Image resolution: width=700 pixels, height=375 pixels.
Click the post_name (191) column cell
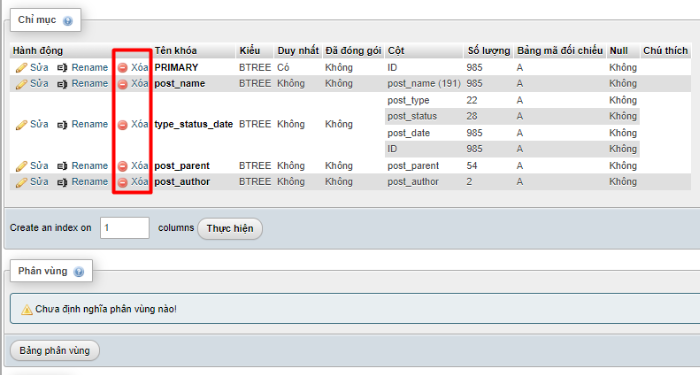click(424, 83)
